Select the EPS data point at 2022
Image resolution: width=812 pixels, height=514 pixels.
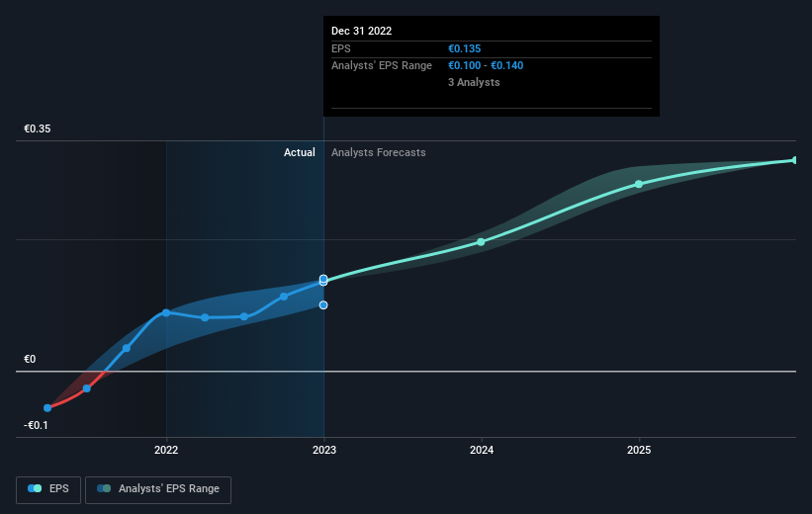166,313
